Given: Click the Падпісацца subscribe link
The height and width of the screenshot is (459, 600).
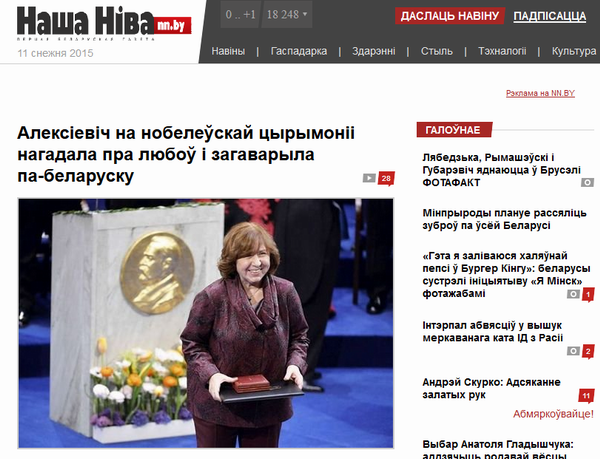Looking at the screenshot, I should (549, 17).
